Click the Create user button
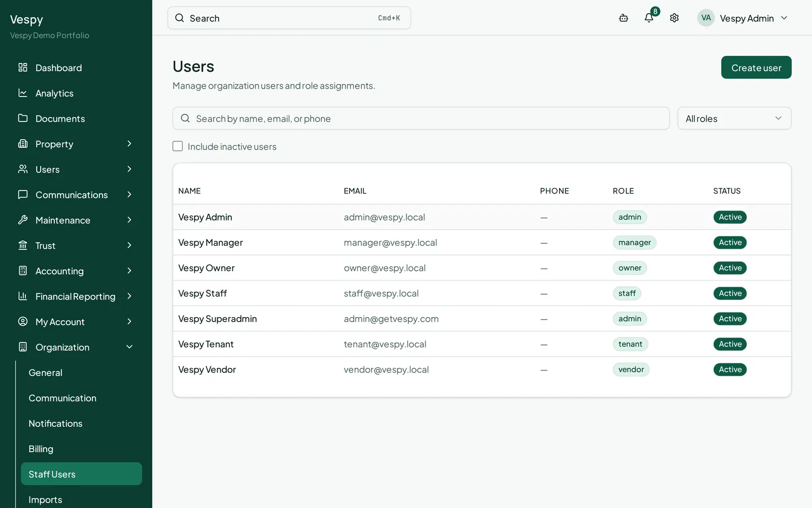812x508 pixels. click(x=756, y=68)
